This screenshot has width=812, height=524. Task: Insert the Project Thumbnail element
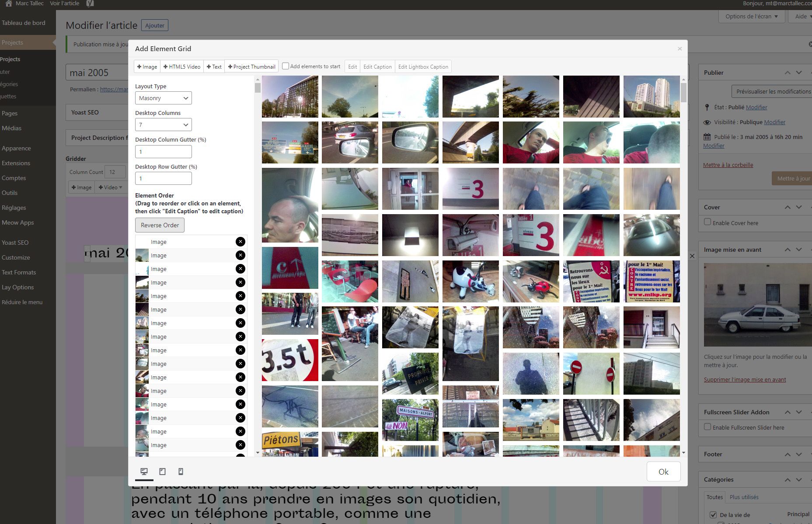click(x=251, y=66)
